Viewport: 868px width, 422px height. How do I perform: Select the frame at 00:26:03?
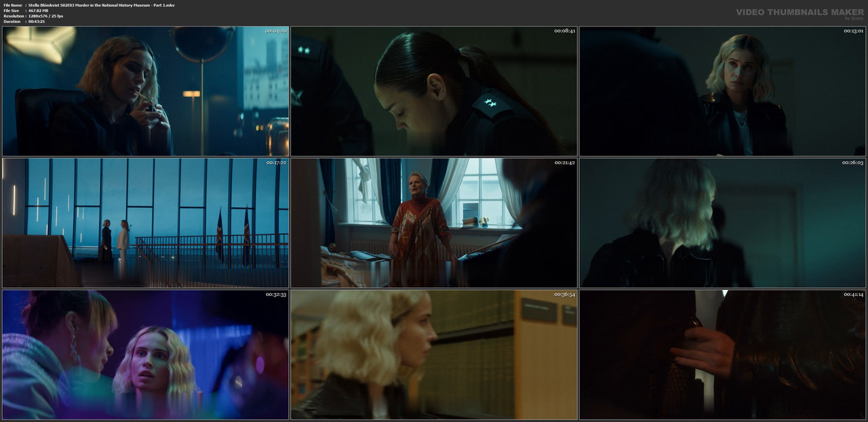tap(722, 224)
